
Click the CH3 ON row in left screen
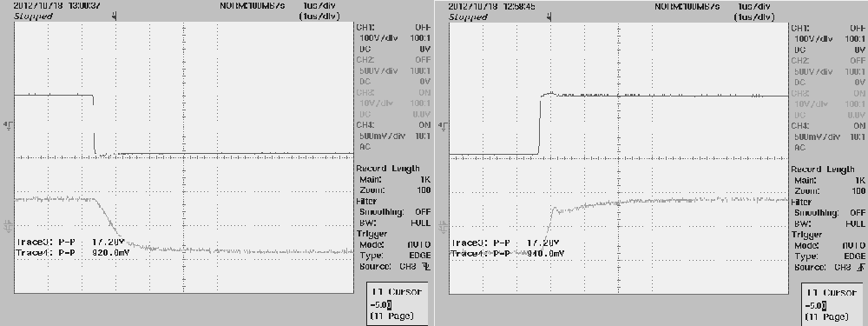click(x=393, y=93)
